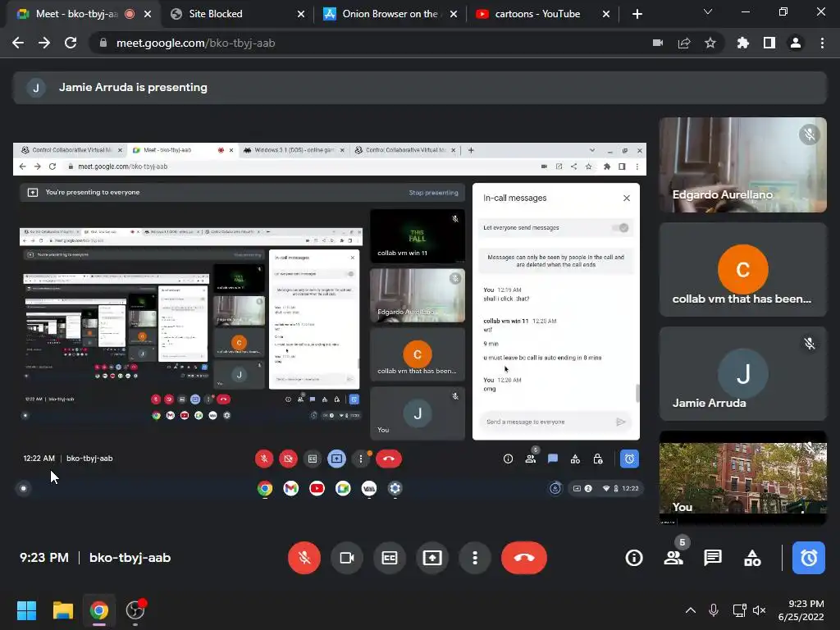The image size is (840, 630).
Task: Reload the Meet page
Action: pos(71,43)
